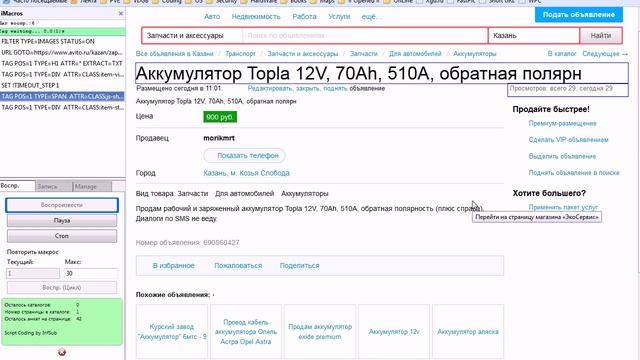Image resolution: width=640 pixels, height=360 pixels.
Task: Add listing via В избранное
Action: pos(173,266)
